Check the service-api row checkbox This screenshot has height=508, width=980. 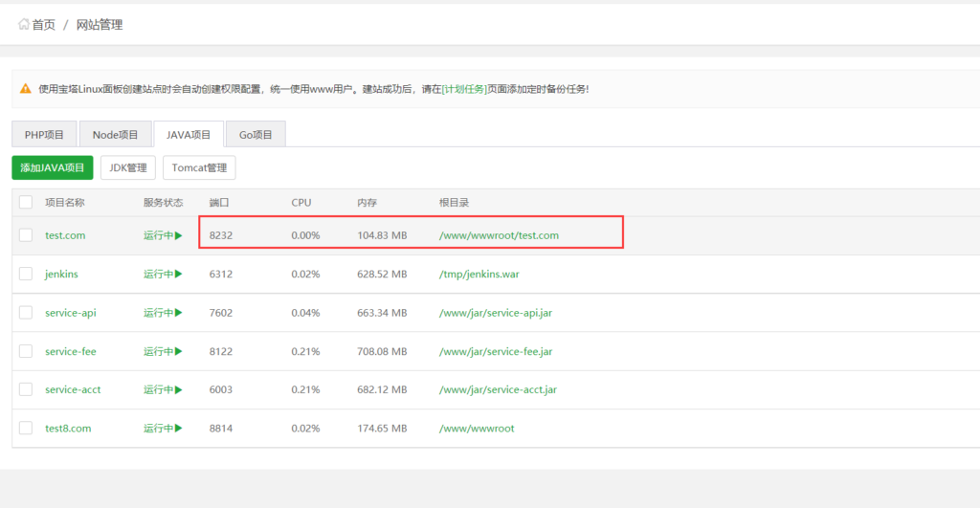(x=26, y=313)
